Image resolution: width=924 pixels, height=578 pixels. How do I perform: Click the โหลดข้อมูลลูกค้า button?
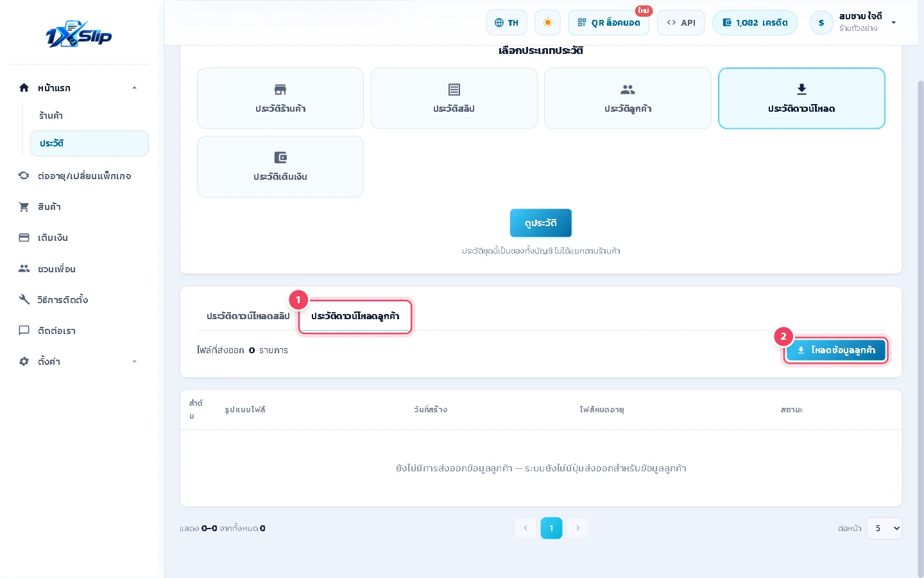pos(835,350)
